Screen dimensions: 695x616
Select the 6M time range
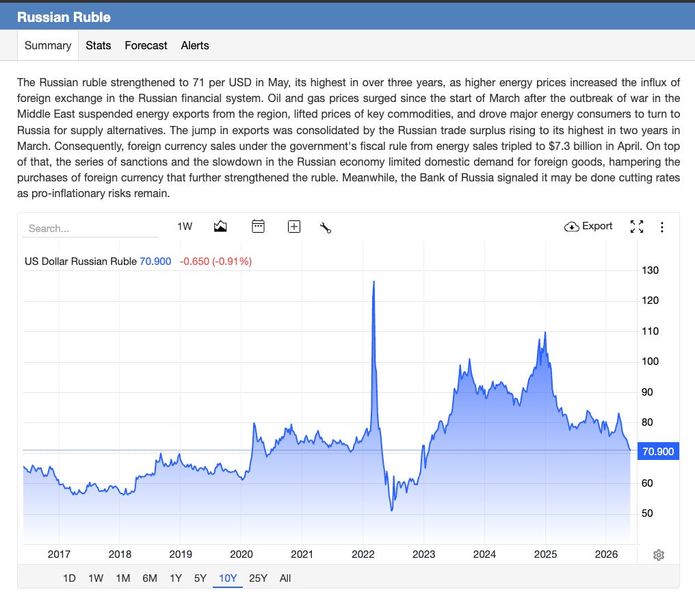pos(150,578)
